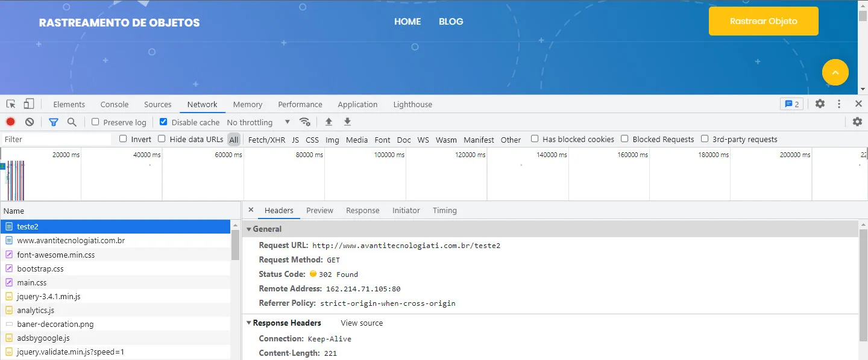Image resolution: width=868 pixels, height=360 pixels.
Task: Go to the HOME page link
Action: [x=407, y=22]
